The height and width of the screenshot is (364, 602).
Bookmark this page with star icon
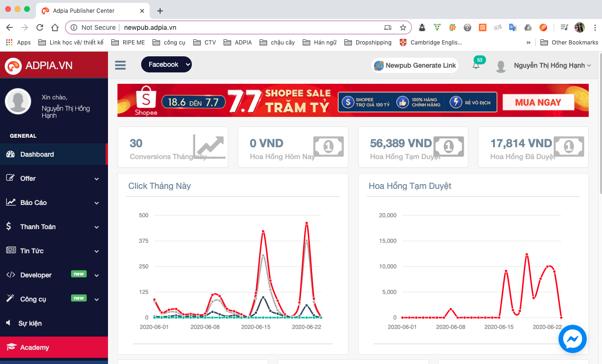coord(403,27)
